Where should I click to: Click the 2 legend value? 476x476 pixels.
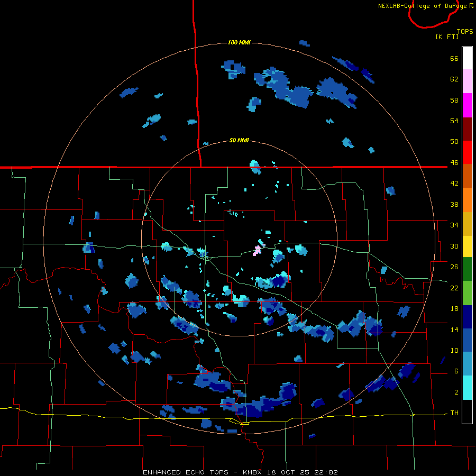(456, 392)
